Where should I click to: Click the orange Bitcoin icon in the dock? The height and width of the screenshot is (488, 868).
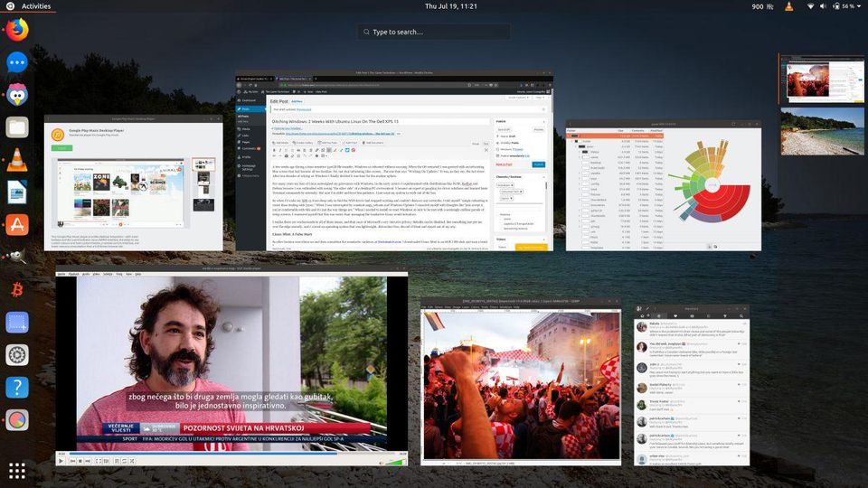tap(17, 290)
